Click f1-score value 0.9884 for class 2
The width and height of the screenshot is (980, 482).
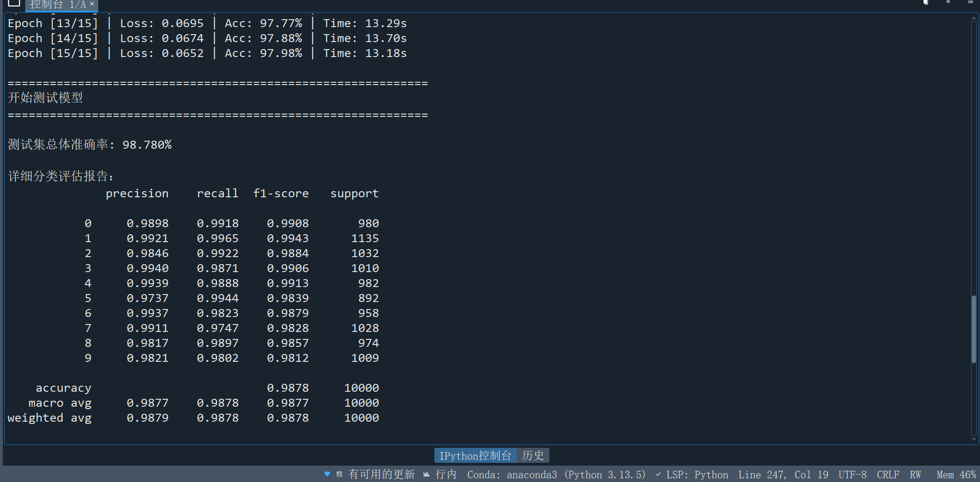288,253
